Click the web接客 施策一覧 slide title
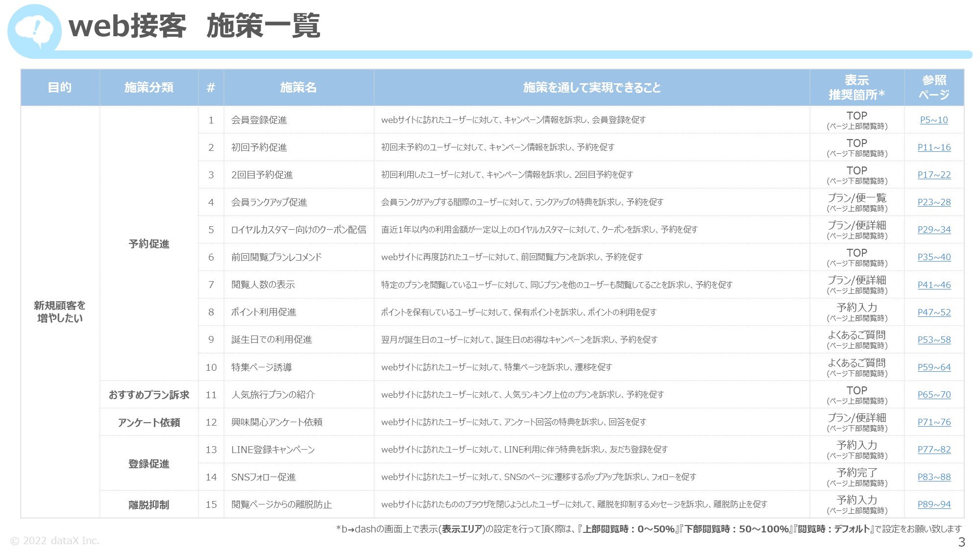Image resolution: width=980 pixels, height=551 pixels. [x=194, y=26]
